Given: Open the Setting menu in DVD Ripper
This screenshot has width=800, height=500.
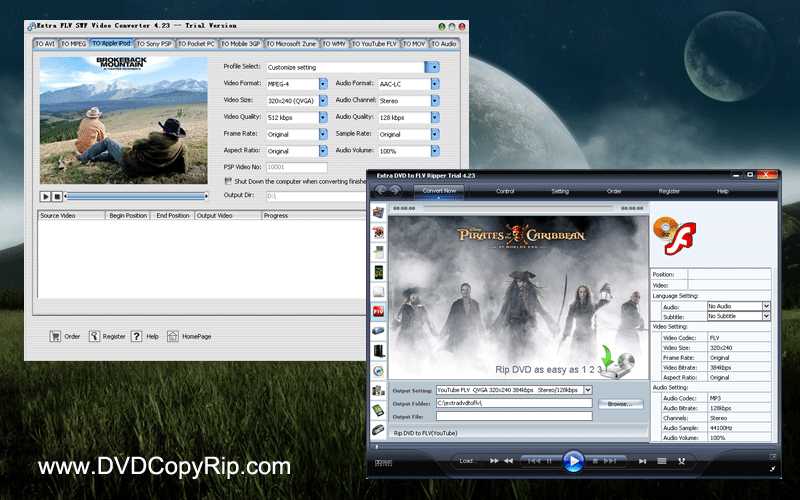Looking at the screenshot, I should 560,191.
